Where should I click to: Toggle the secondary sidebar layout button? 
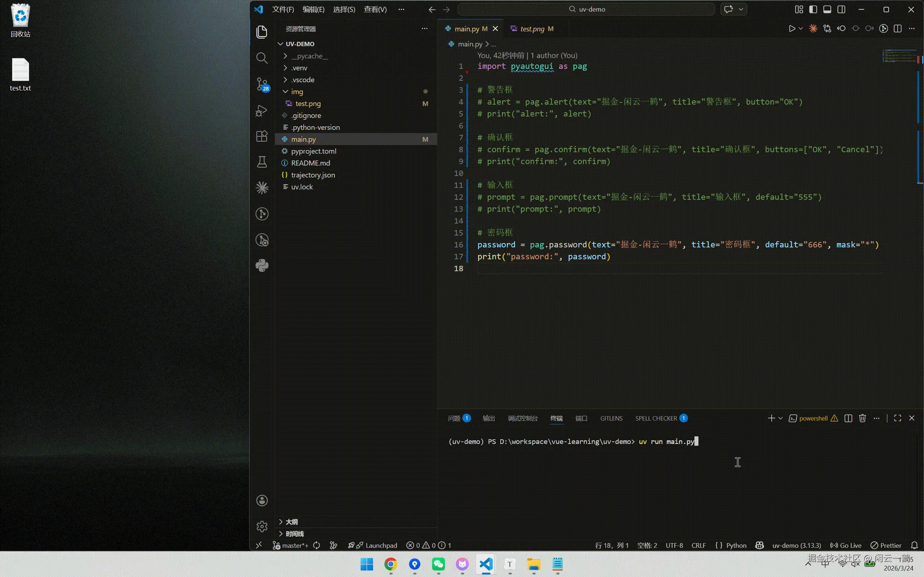pos(841,9)
